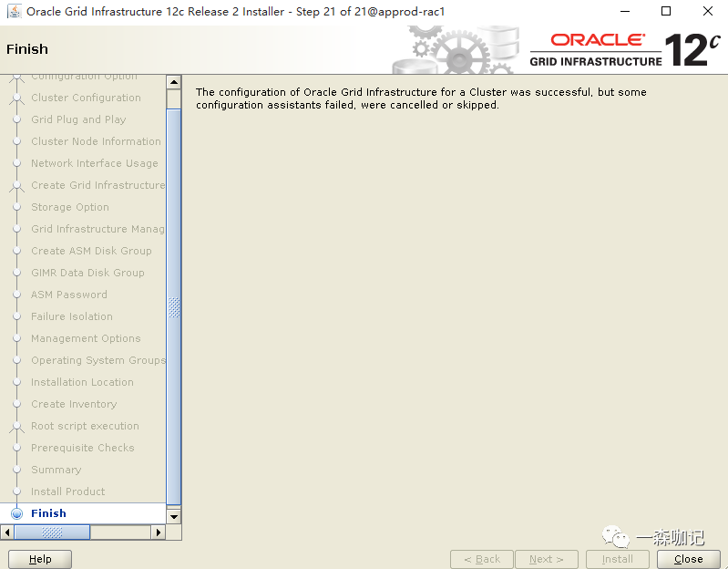
Task: Select the GIMR Data Disk Group step
Action: point(87,274)
